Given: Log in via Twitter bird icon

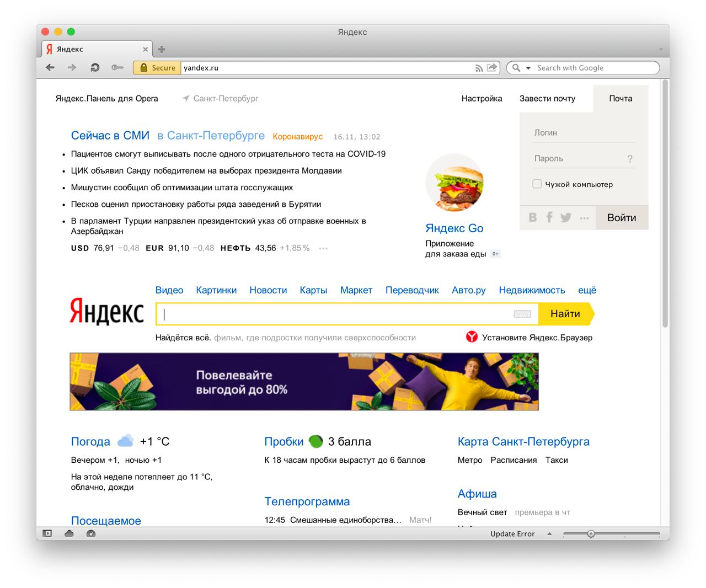Looking at the screenshot, I should pyautogui.click(x=566, y=217).
